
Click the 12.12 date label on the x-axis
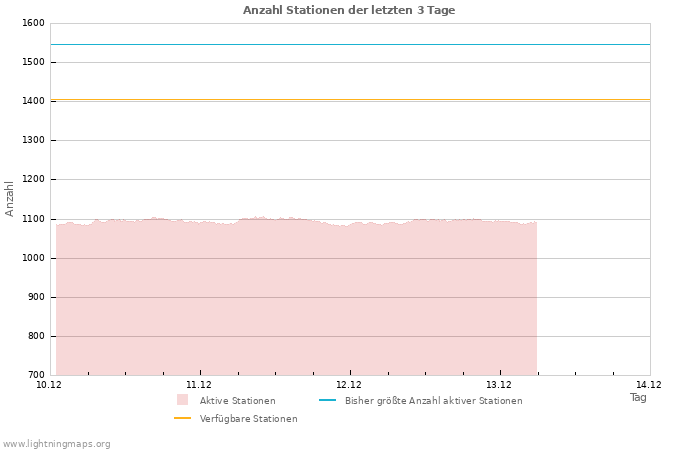pyautogui.click(x=349, y=385)
